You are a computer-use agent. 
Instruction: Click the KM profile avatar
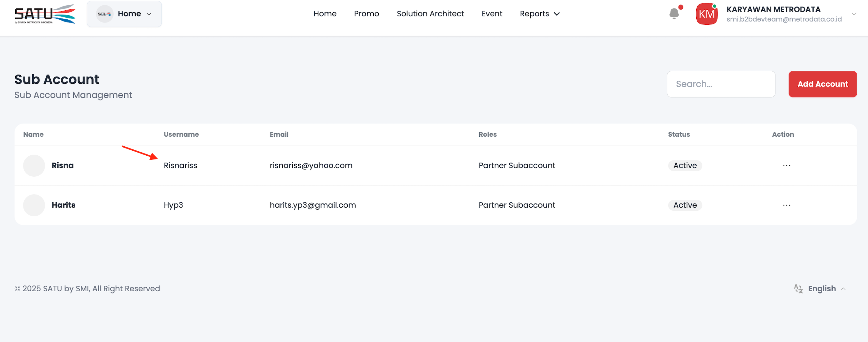[x=707, y=14]
